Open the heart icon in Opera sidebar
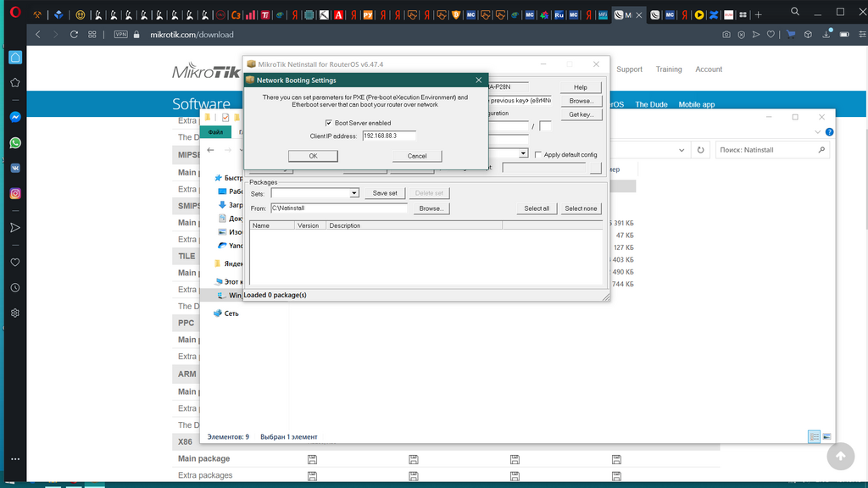This screenshot has height=488, width=868. [x=15, y=263]
